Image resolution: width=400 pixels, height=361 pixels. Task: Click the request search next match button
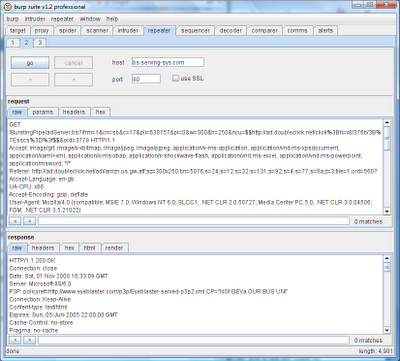[x=29, y=221]
